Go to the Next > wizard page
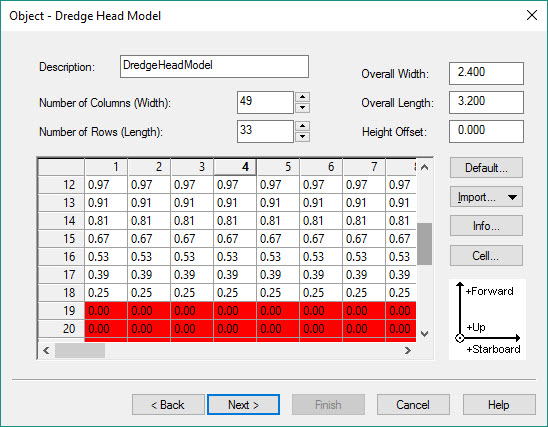The height and width of the screenshot is (427, 548). click(x=243, y=405)
